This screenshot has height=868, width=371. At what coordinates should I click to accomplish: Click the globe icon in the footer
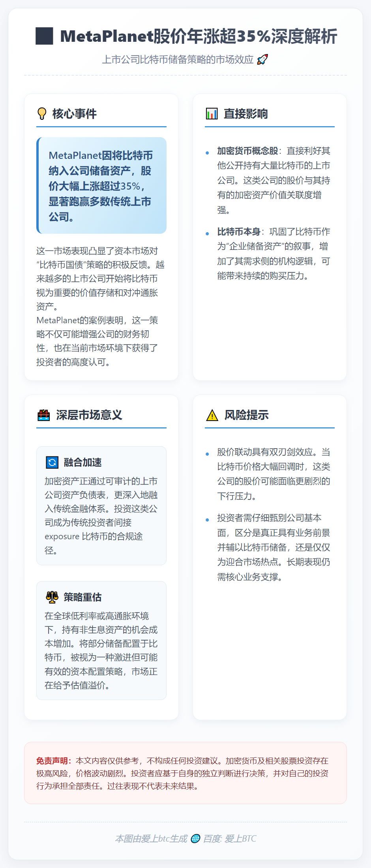point(195,838)
